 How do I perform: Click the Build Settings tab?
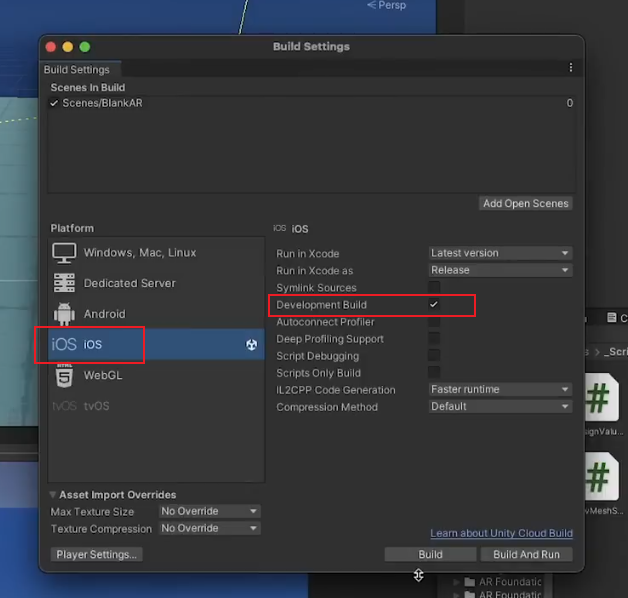[x=76, y=70]
